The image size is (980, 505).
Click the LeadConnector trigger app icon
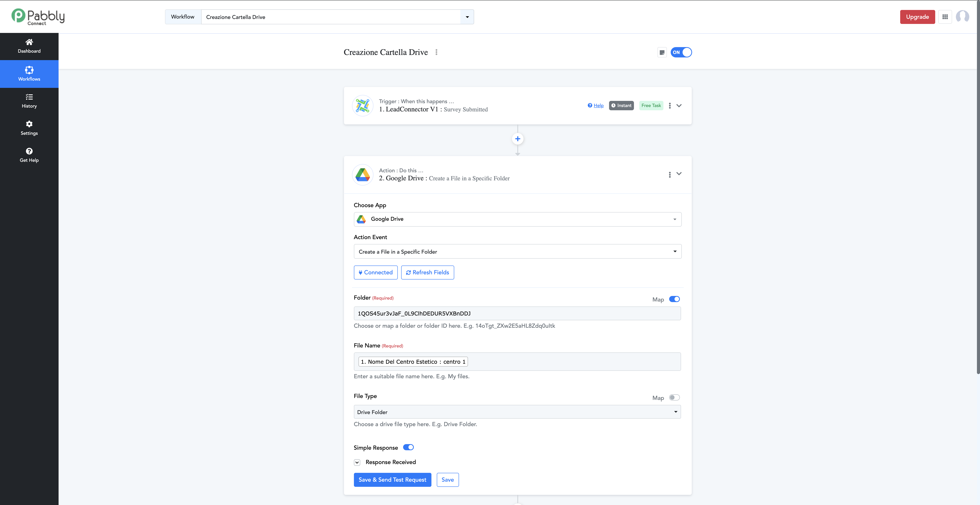point(363,105)
